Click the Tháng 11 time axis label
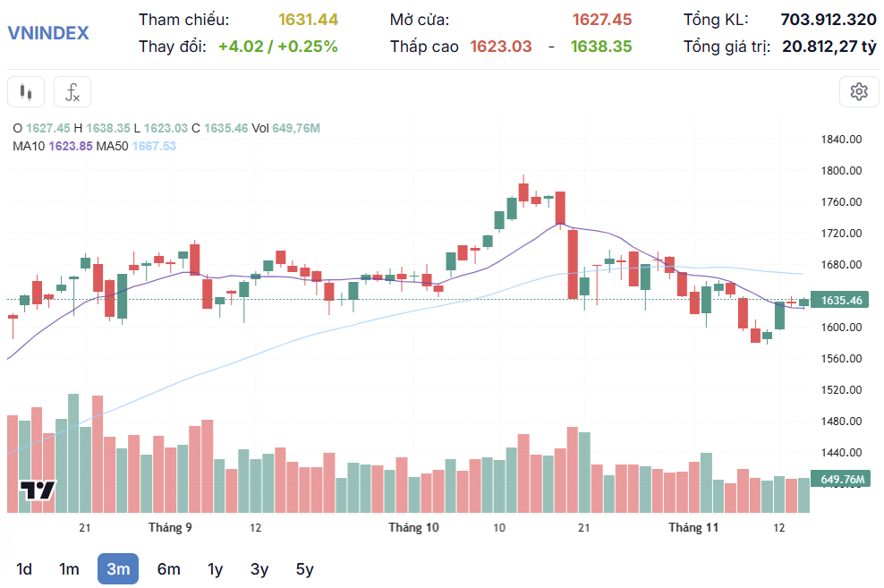884x588 pixels. pos(693,528)
